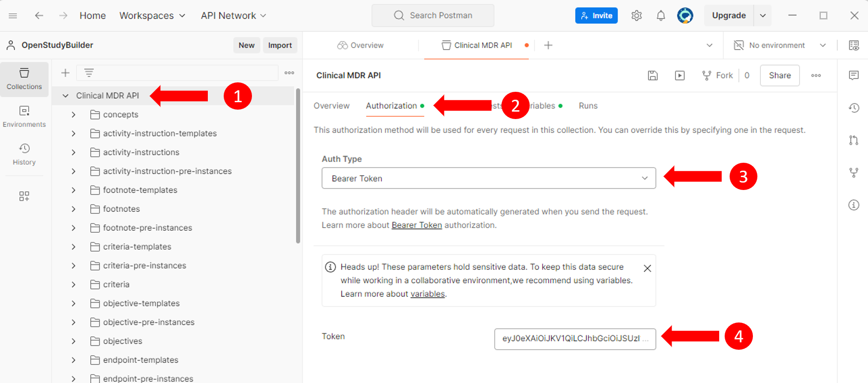
Task: Expand the concepts folder
Action: pyautogui.click(x=73, y=115)
